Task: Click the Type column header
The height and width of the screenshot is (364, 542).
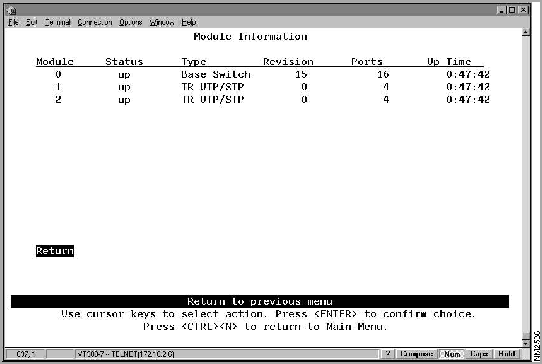Action: point(194,62)
